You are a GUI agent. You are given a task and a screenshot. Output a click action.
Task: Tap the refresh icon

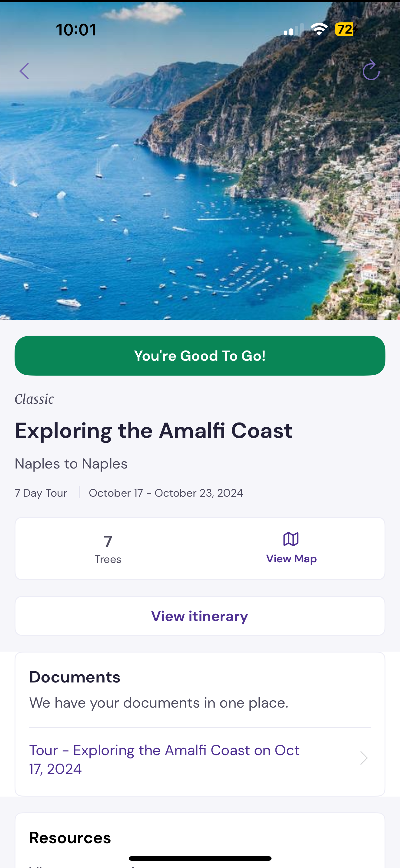click(x=371, y=71)
